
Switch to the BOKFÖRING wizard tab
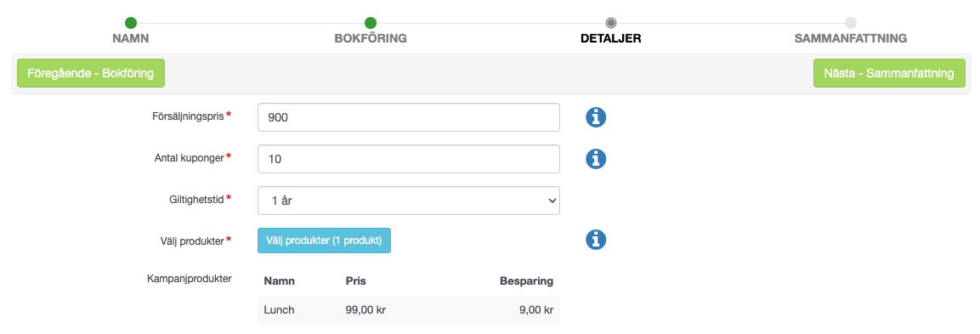tap(371, 39)
